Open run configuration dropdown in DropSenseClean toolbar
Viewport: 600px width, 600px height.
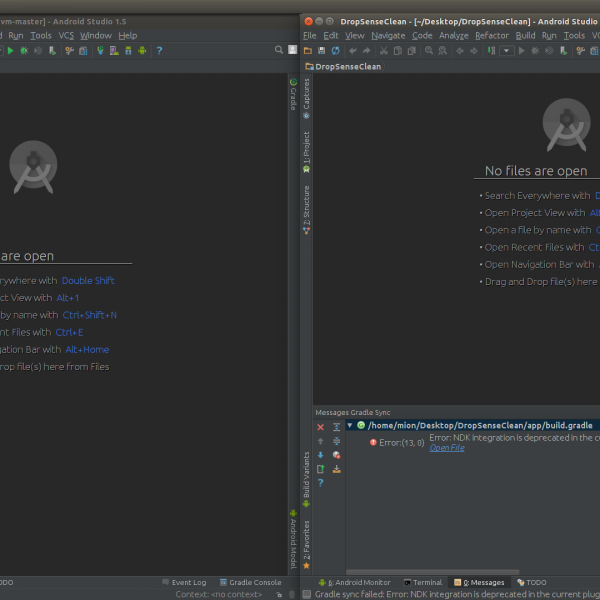[x=507, y=51]
